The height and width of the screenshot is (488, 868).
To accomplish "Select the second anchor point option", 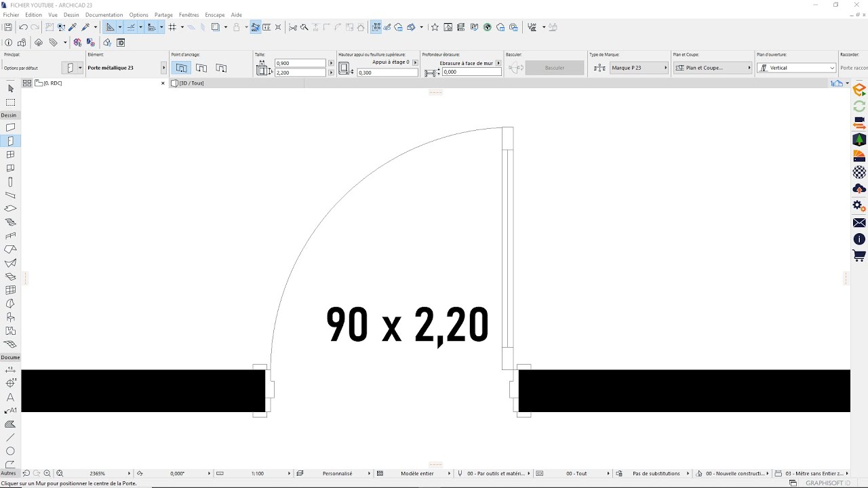I will pyautogui.click(x=201, y=68).
